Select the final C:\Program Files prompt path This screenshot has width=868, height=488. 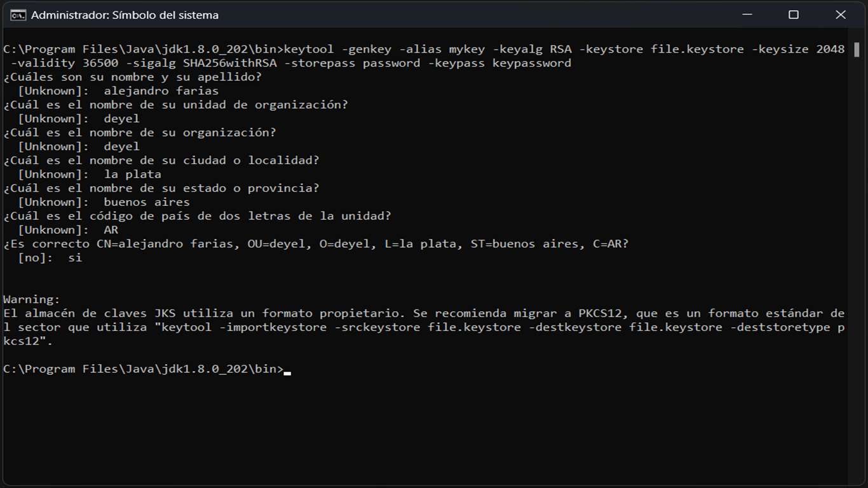(140, 369)
